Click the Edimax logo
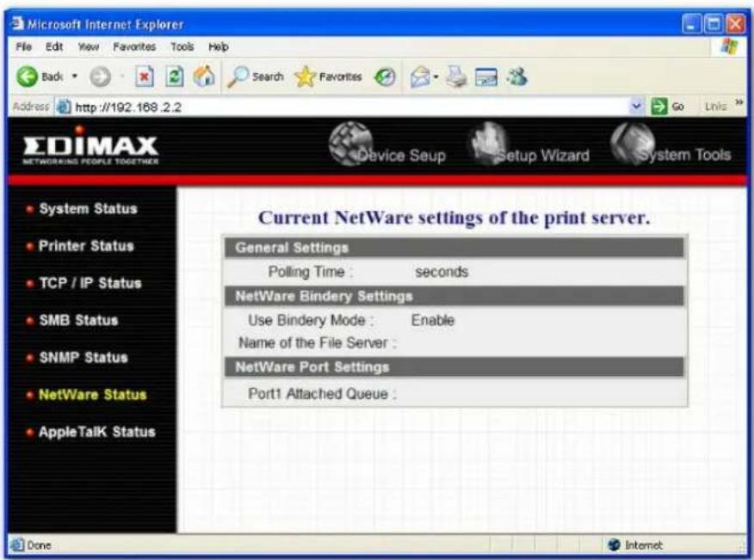 coord(90,145)
